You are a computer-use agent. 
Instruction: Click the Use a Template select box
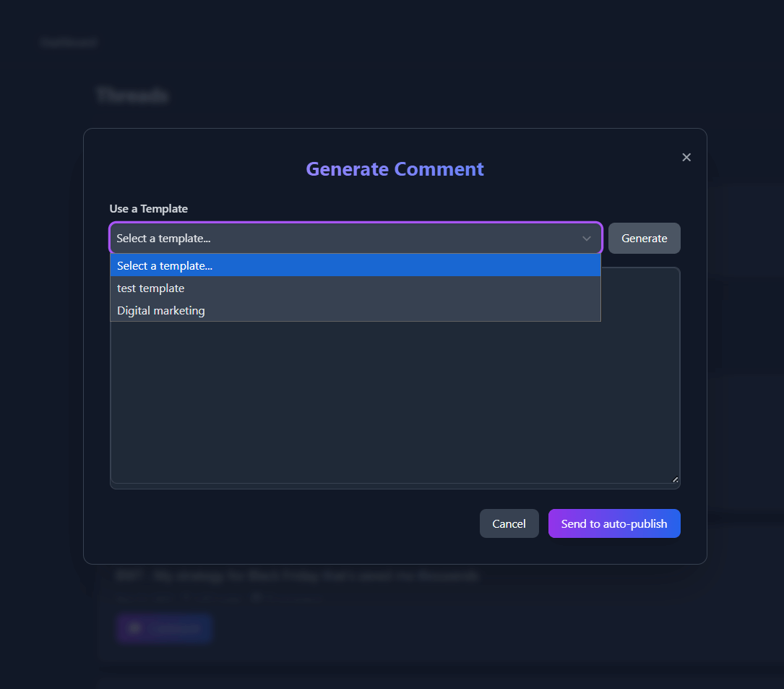tap(347, 239)
